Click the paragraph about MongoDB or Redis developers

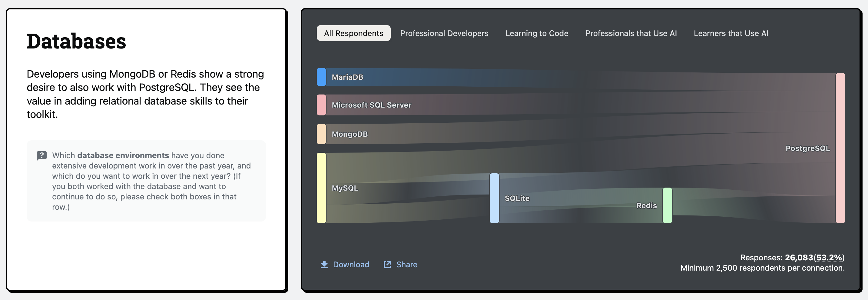point(145,94)
